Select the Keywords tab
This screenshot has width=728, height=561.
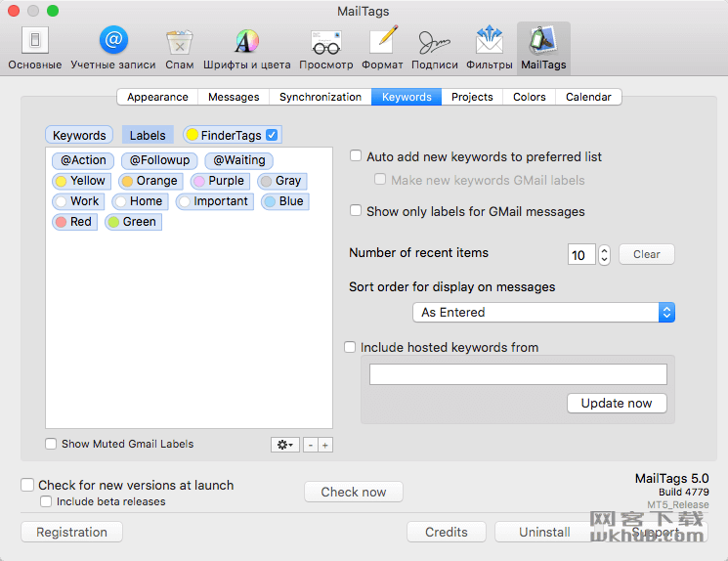tap(407, 97)
